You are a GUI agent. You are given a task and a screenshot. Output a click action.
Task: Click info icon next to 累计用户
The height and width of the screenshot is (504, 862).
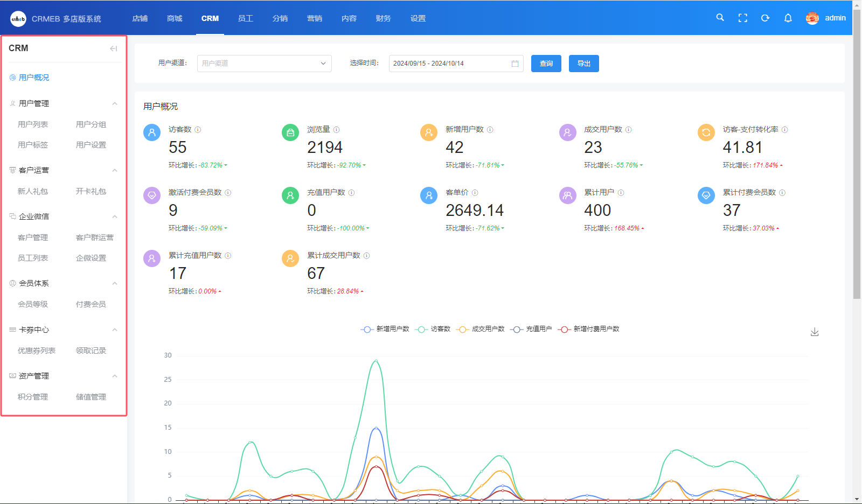click(621, 193)
